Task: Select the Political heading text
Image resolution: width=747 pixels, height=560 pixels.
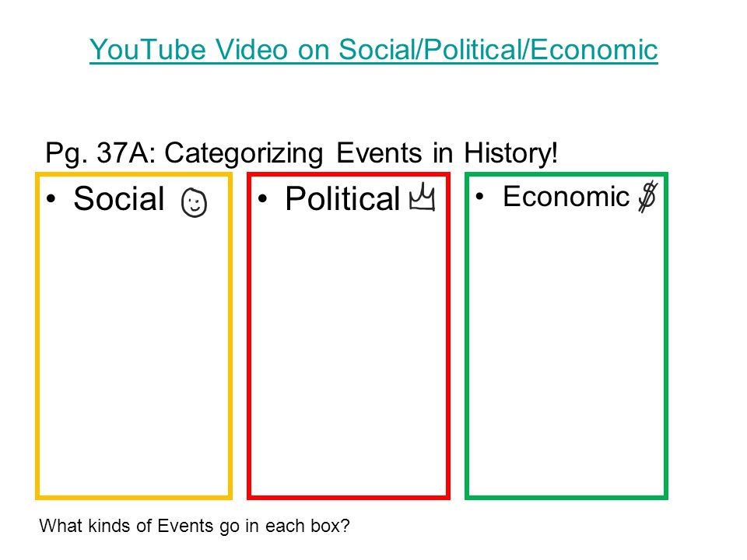Action: pyautogui.click(x=342, y=198)
